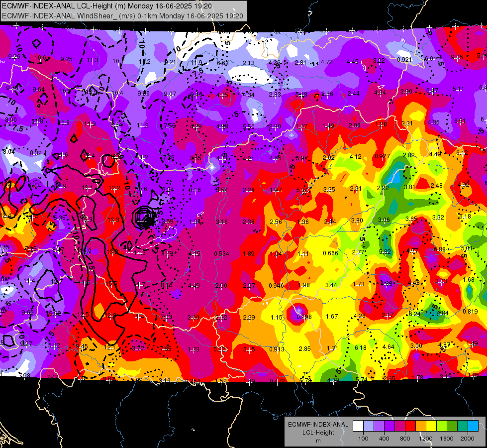Click the shear value 2.56

tap(276, 222)
